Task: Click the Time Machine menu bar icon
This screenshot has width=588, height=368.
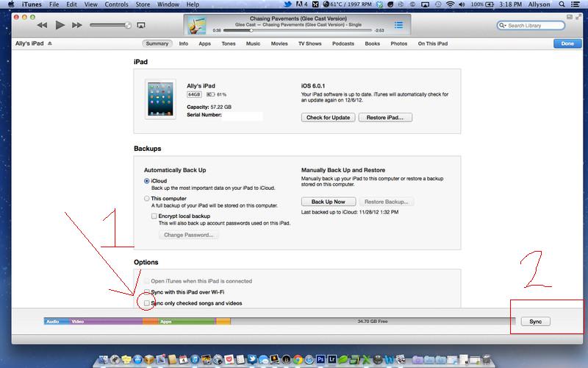Action: pyautogui.click(x=438, y=4)
